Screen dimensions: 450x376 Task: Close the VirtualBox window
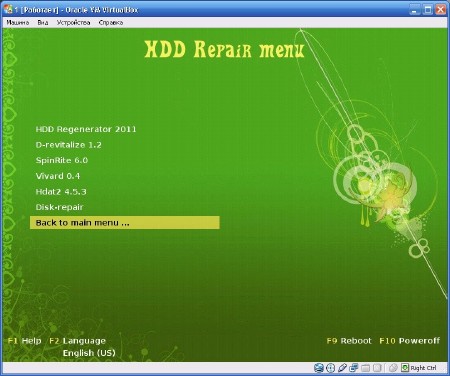441,9
